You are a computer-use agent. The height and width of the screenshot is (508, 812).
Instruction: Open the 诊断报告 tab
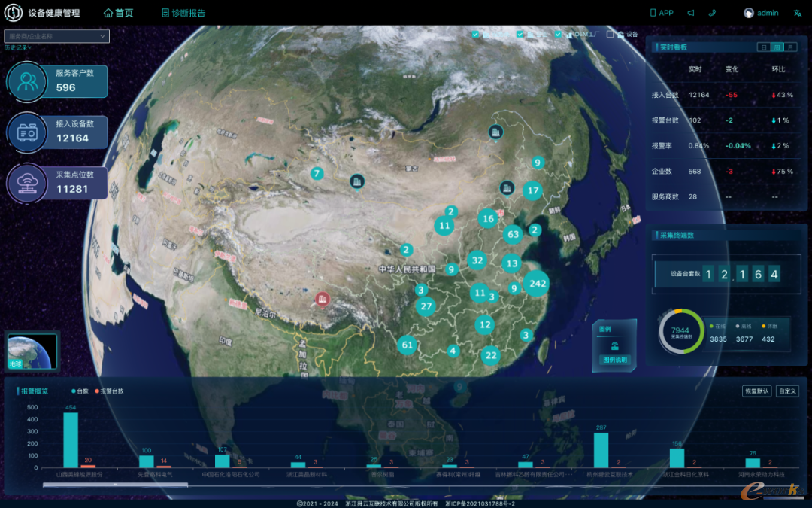point(183,13)
